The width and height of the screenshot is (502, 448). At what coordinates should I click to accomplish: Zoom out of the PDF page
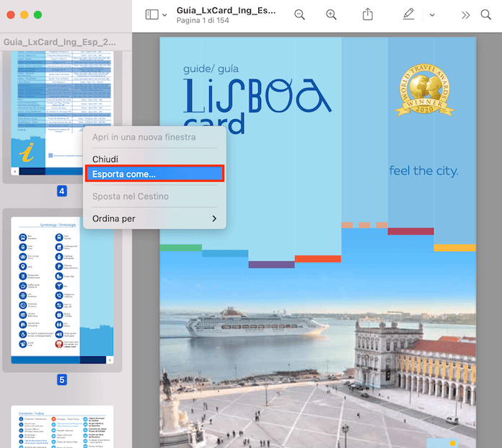pos(299,14)
